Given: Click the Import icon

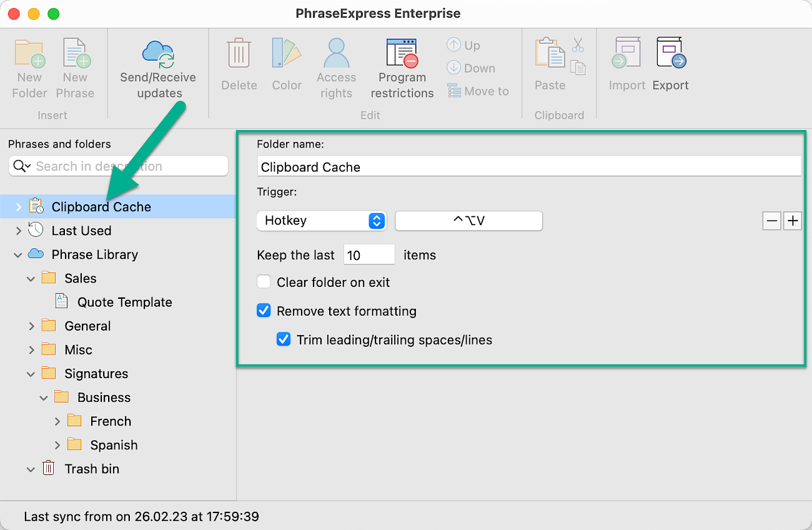Looking at the screenshot, I should 626,53.
